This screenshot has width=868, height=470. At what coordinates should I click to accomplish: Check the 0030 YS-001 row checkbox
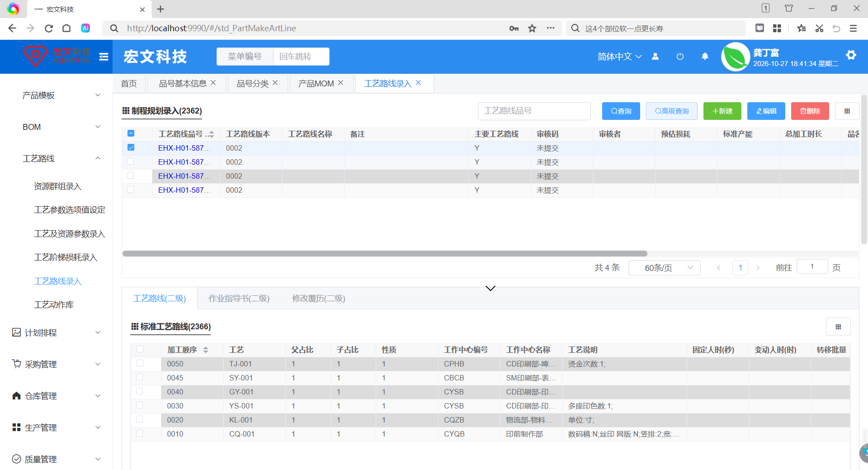(140, 405)
